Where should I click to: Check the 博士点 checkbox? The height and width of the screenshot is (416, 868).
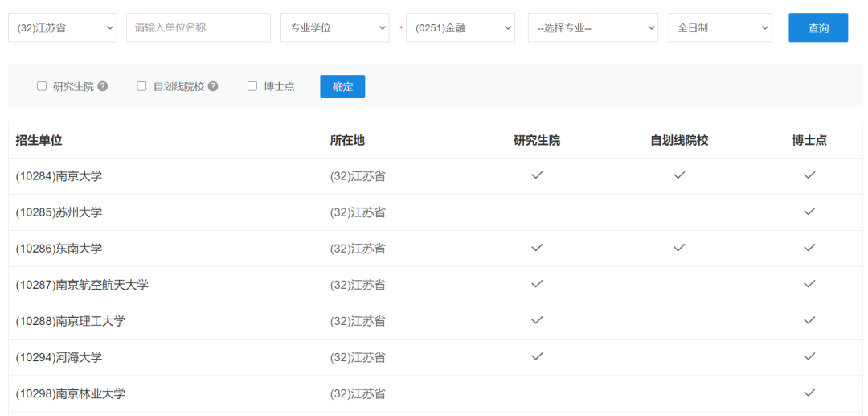pyautogui.click(x=252, y=86)
